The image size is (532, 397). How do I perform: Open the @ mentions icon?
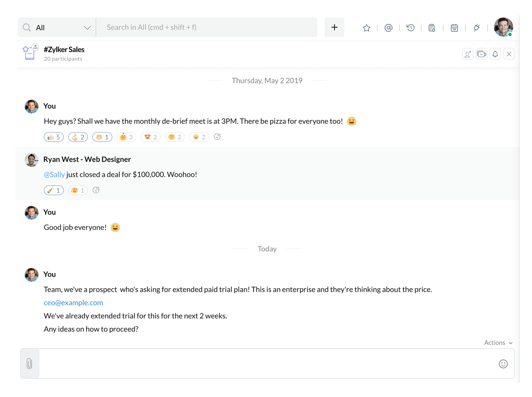tap(388, 28)
